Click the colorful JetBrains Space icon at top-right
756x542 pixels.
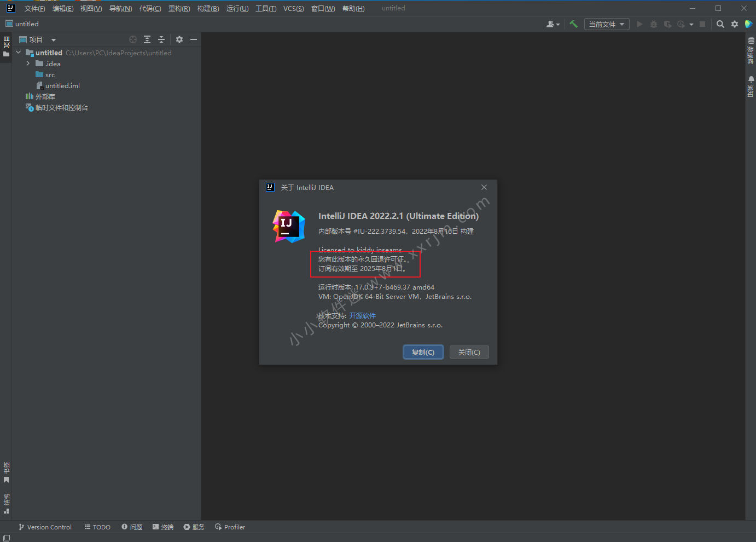click(749, 24)
